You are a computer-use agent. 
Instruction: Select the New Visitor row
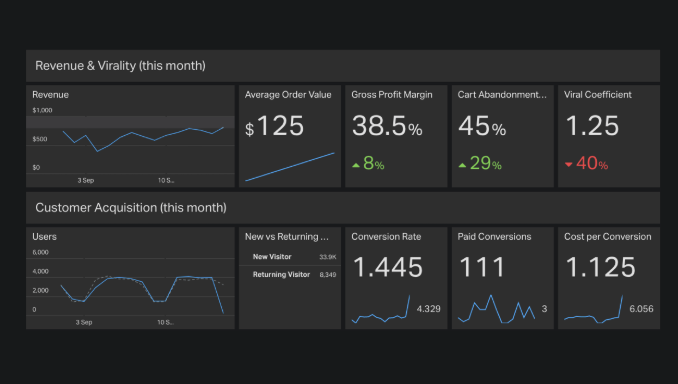pos(290,257)
